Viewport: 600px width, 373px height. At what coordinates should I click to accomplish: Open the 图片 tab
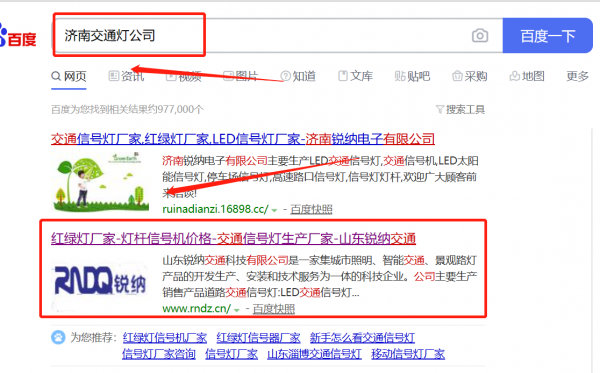(x=241, y=76)
